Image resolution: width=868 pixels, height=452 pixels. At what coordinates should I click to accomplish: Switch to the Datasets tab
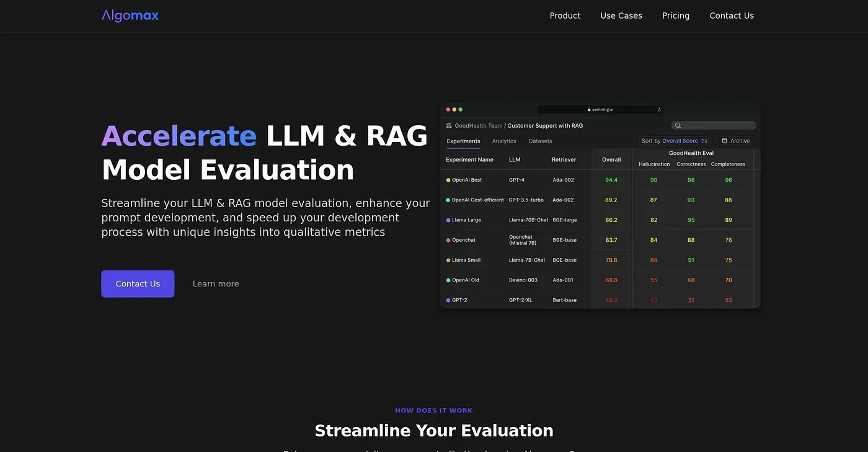coord(541,141)
